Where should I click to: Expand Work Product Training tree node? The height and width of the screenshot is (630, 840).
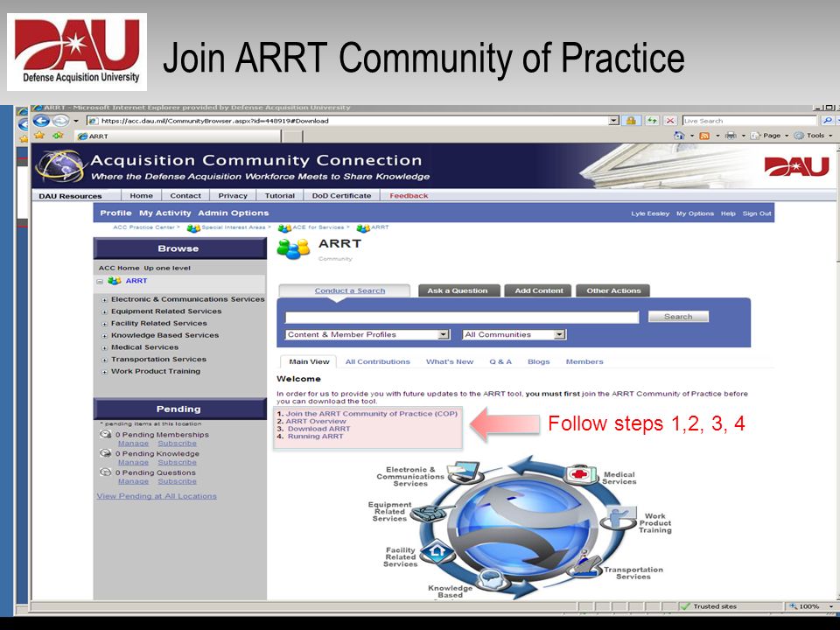coord(104,372)
